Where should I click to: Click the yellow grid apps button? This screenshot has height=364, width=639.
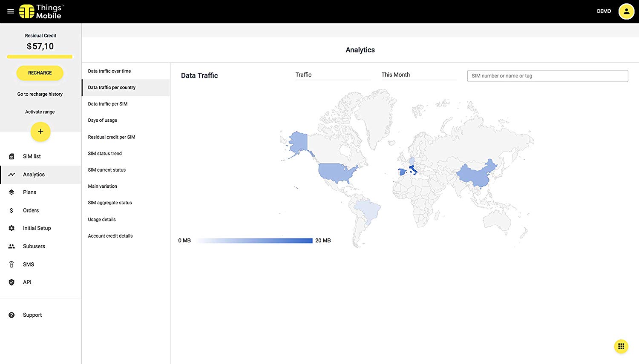coord(621,347)
